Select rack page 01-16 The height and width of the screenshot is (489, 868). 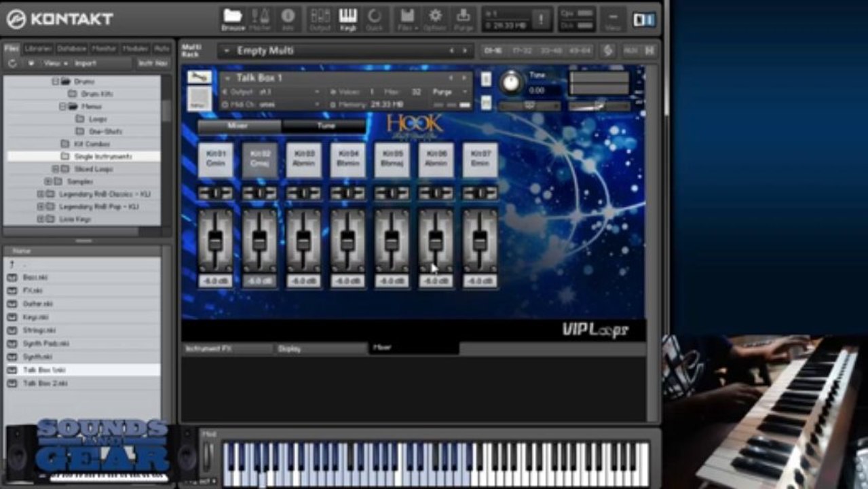[493, 50]
